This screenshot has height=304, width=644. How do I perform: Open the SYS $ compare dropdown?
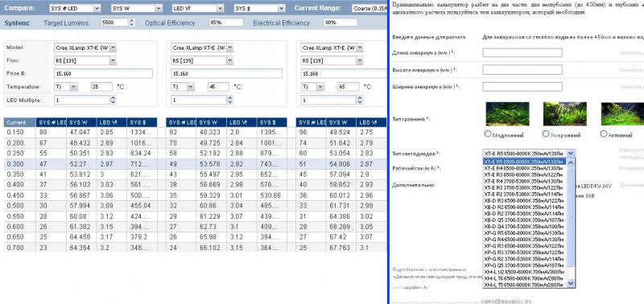[x=259, y=8]
